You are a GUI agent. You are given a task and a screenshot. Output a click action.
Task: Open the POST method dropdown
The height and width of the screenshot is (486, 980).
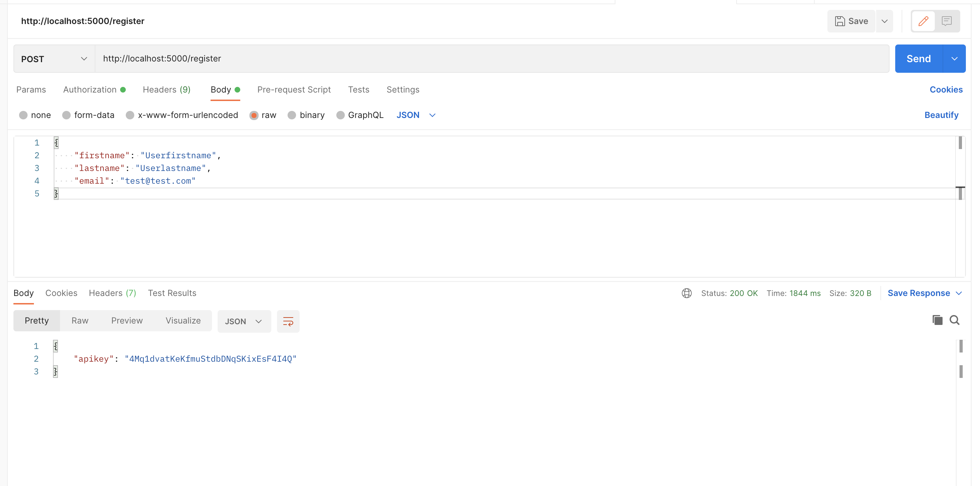click(53, 59)
